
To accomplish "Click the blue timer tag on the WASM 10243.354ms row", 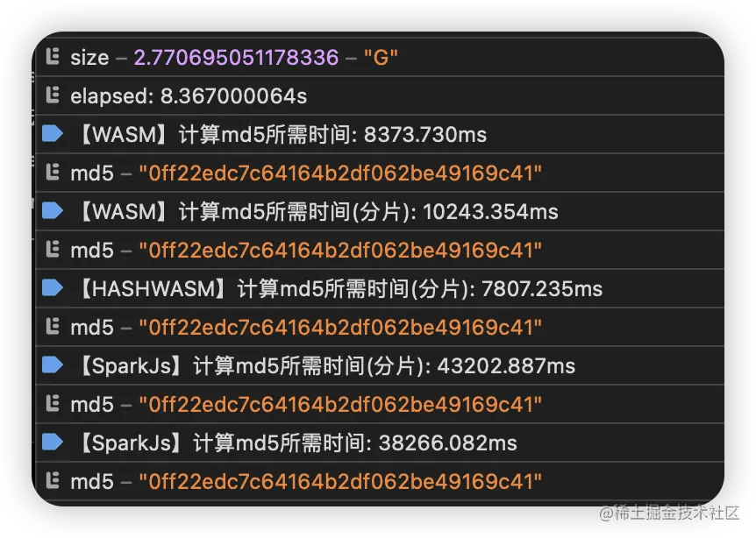I will (x=53, y=210).
